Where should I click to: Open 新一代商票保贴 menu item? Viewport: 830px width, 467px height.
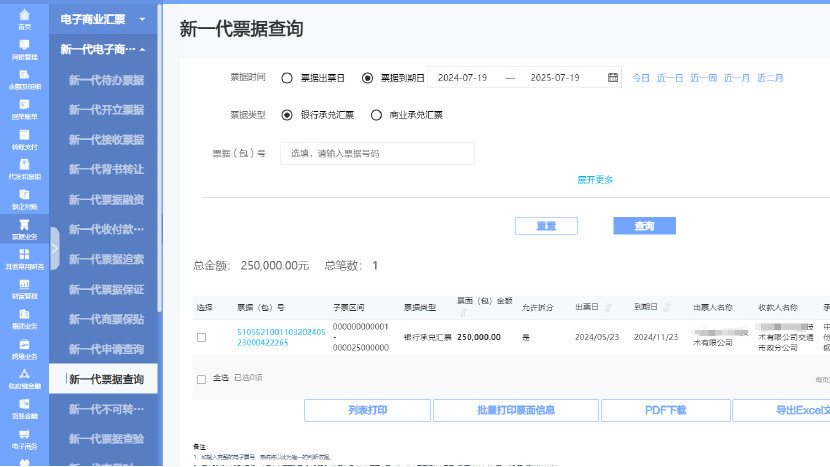tap(106, 319)
